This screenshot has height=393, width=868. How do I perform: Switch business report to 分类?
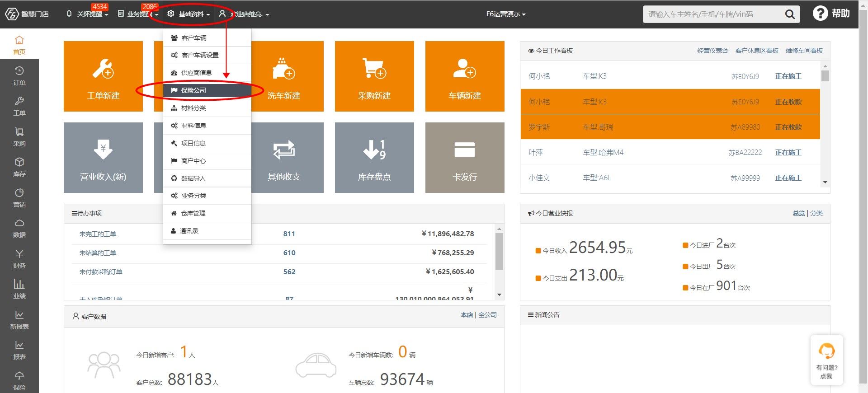coord(816,213)
